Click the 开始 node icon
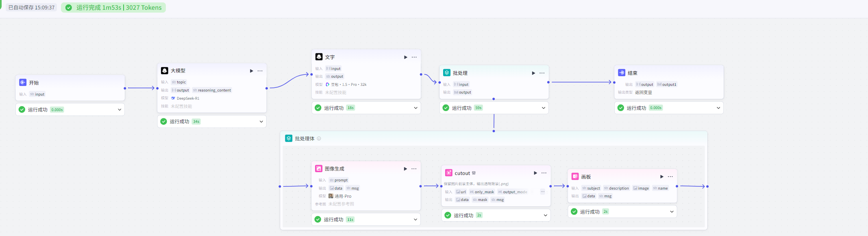Viewport: 868px width, 236px height. point(23,82)
